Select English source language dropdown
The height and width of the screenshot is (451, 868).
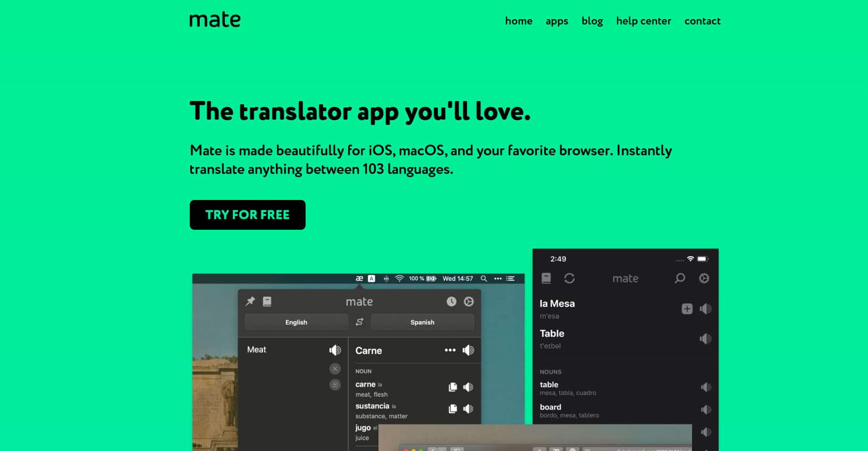(x=296, y=322)
